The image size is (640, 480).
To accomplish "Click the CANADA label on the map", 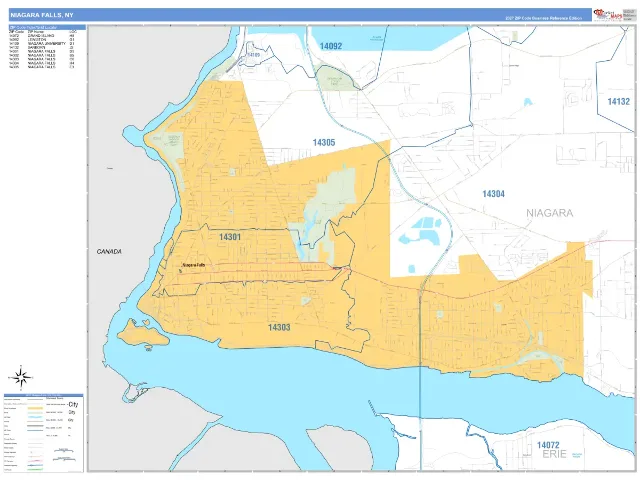I will coord(109,251).
